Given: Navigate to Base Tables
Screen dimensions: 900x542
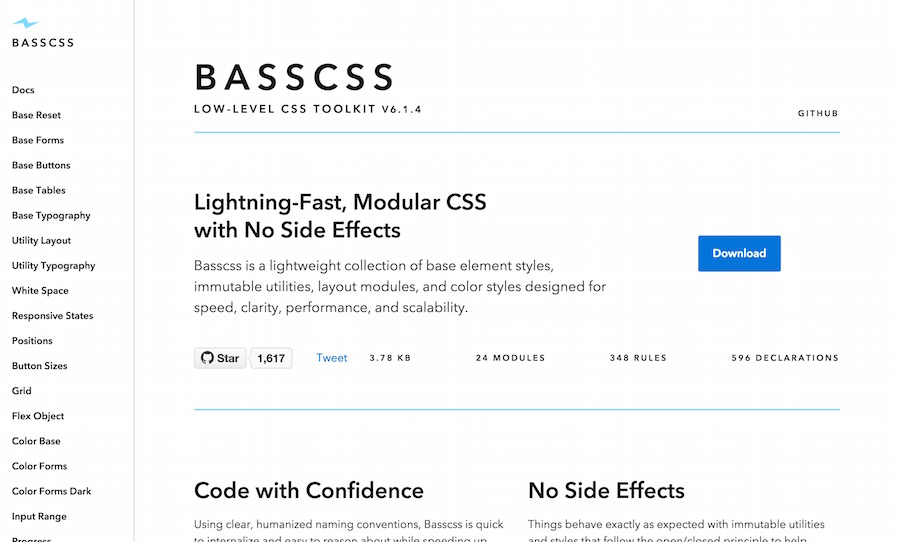Looking at the screenshot, I should click(x=38, y=190).
